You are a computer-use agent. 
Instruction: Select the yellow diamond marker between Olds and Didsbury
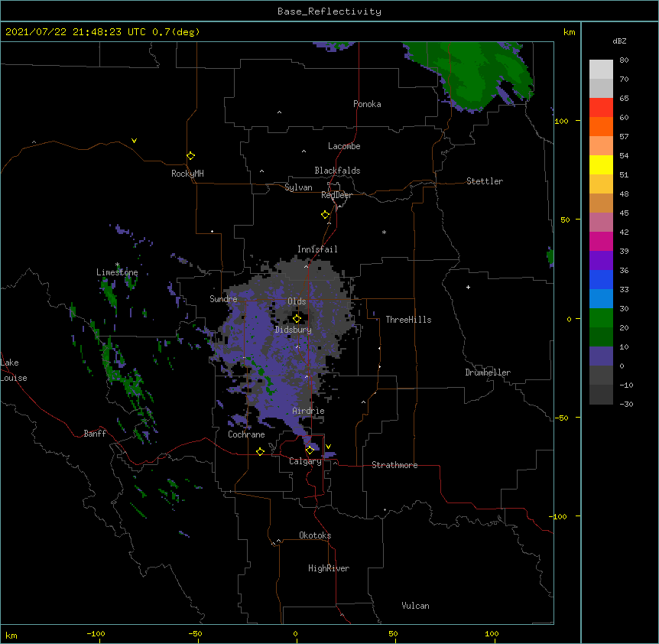(297, 319)
